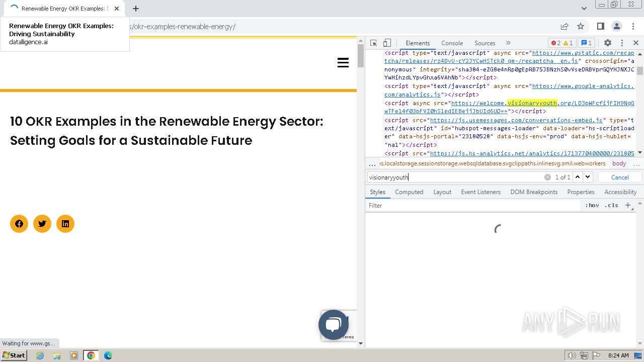
Task: Click the address bar URL
Action: (183, 27)
